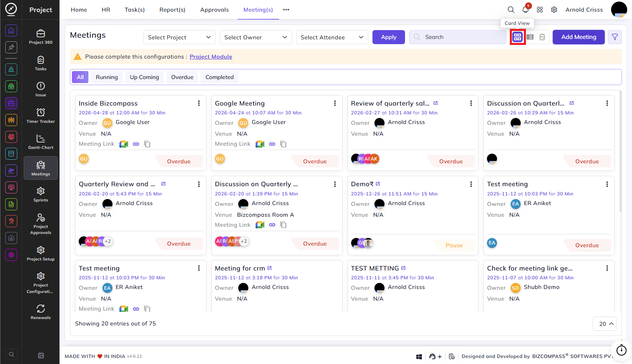Image resolution: width=632 pixels, height=364 pixels.
Task: Open notifications bell
Action: click(x=526, y=10)
